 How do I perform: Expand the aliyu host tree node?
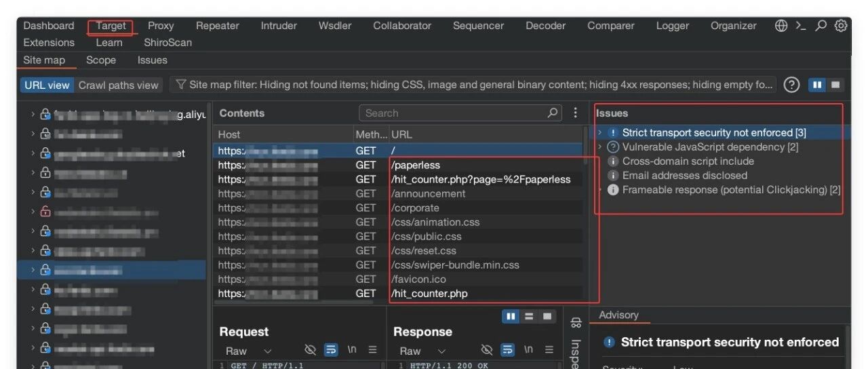click(33, 115)
